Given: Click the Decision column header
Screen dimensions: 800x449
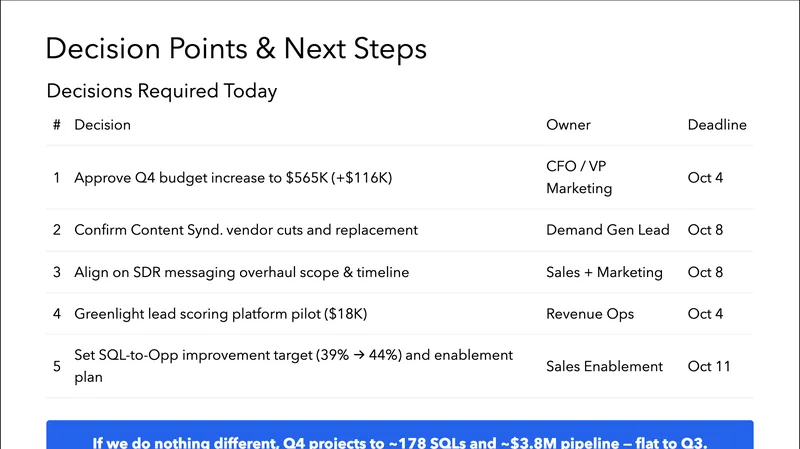Looking at the screenshot, I should tap(102, 125).
